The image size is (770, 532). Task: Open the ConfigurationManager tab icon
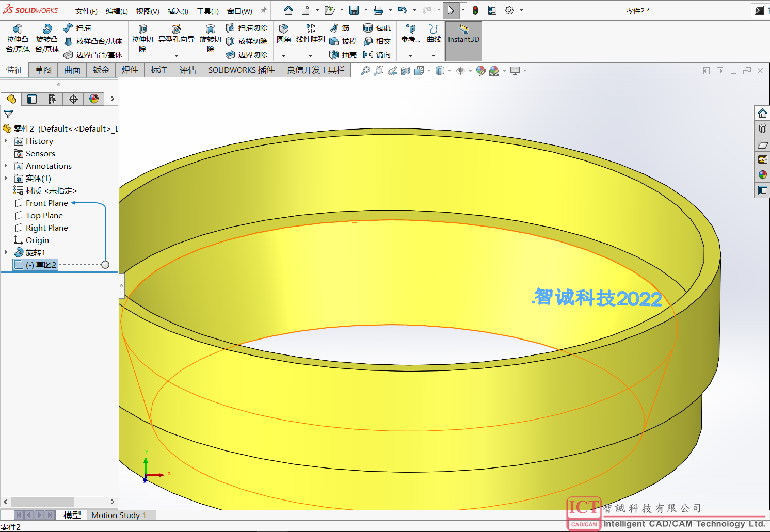pos(53,99)
